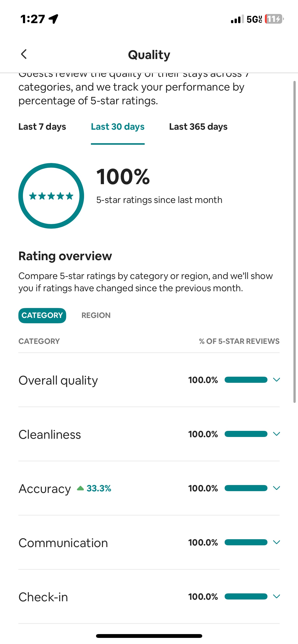
Task: Tap the back arrow icon
Action: pos(24,54)
